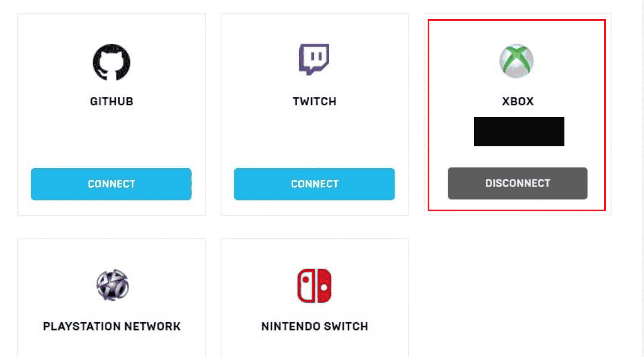The width and height of the screenshot is (644, 357).
Task: Click the blacked-out Xbox username
Action: tap(519, 132)
